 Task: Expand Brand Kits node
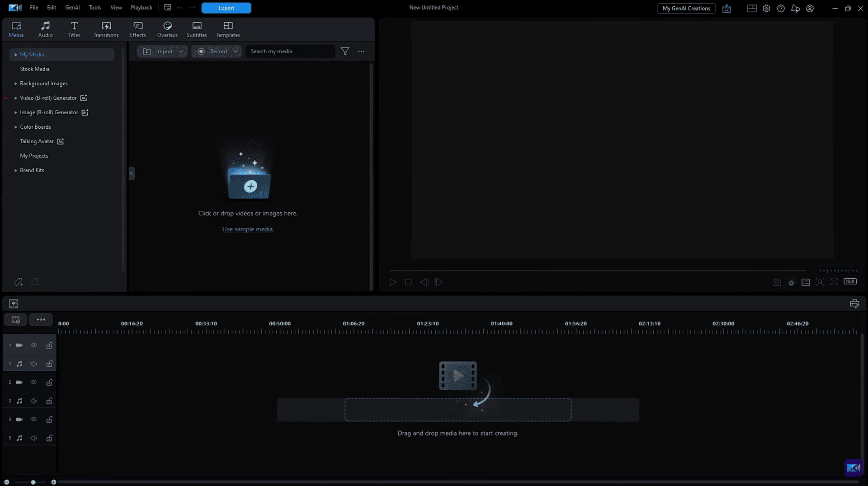[16, 170]
